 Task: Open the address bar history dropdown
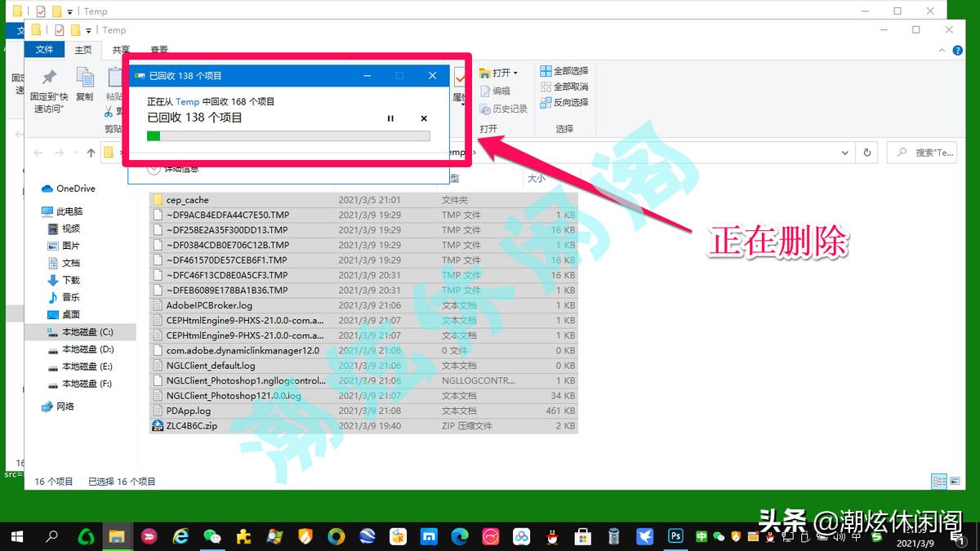(845, 152)
